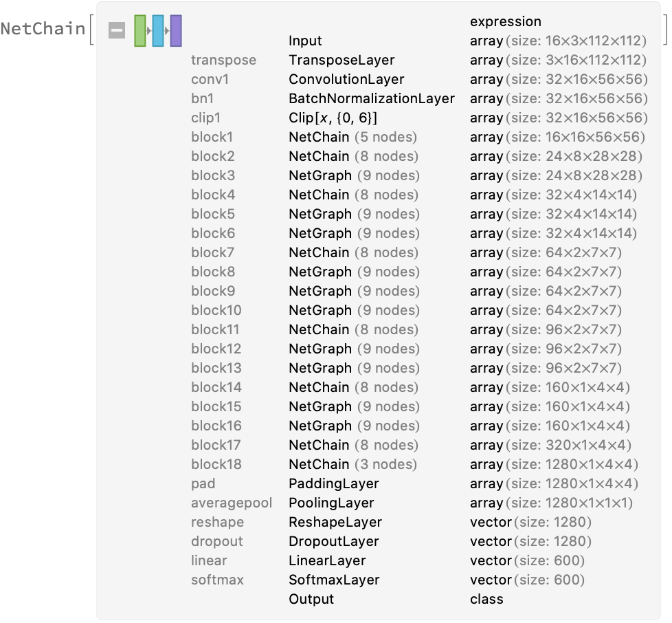The height and width of the screenshot is (623, 672).
Task: Click the Output class port row
Action: tap(311, 599)
